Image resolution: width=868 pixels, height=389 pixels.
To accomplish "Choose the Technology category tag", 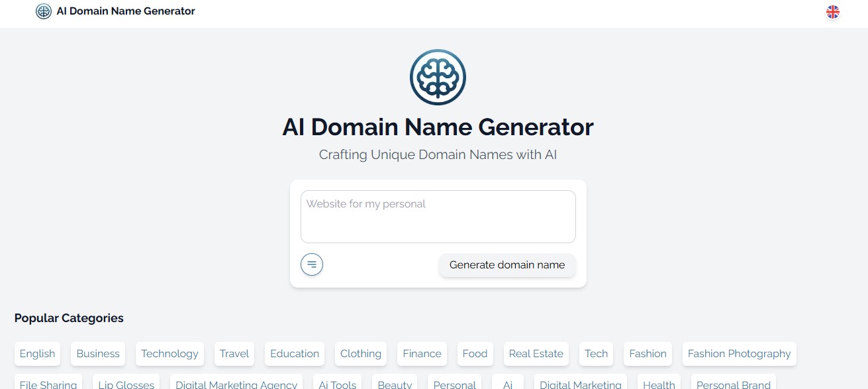I will pyautogui.click(x=169, y=354).
